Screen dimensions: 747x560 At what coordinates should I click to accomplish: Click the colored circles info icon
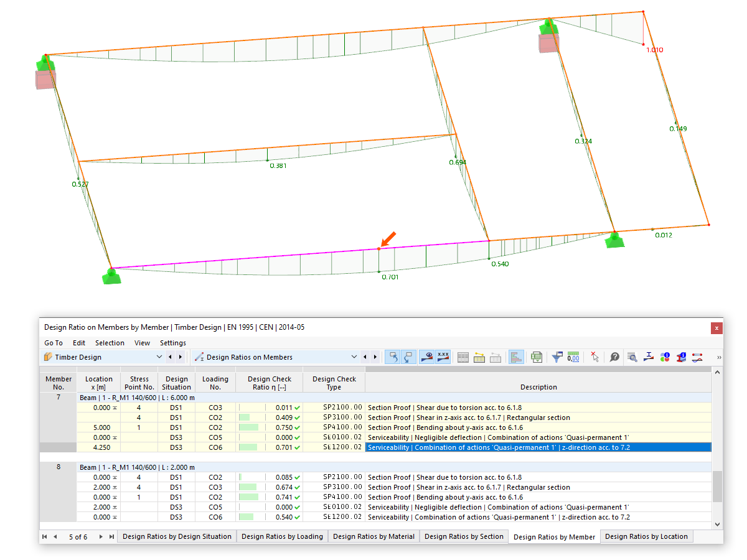pyautogui.click(x=665, y=357)
